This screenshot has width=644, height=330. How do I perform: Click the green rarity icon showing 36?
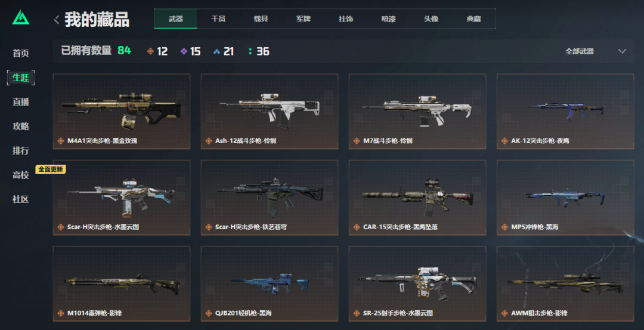click(x=250, y=51)
